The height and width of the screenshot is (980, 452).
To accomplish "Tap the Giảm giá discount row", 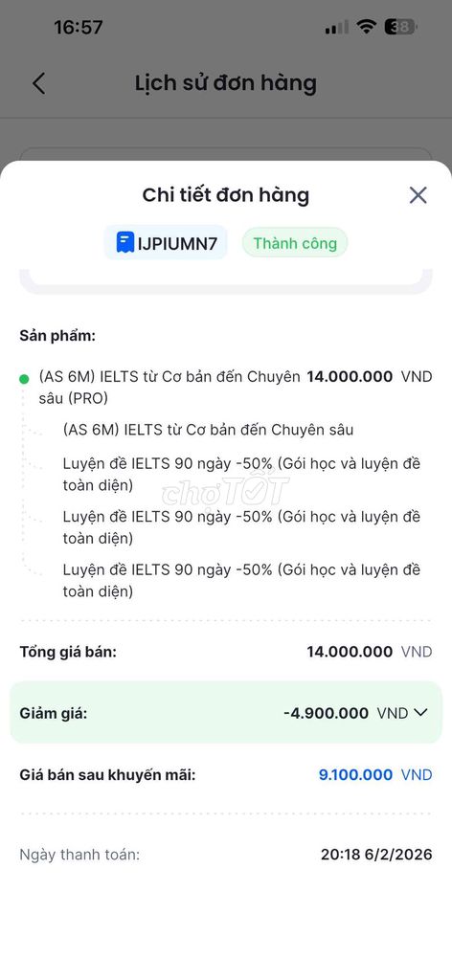I will (226, 712).
